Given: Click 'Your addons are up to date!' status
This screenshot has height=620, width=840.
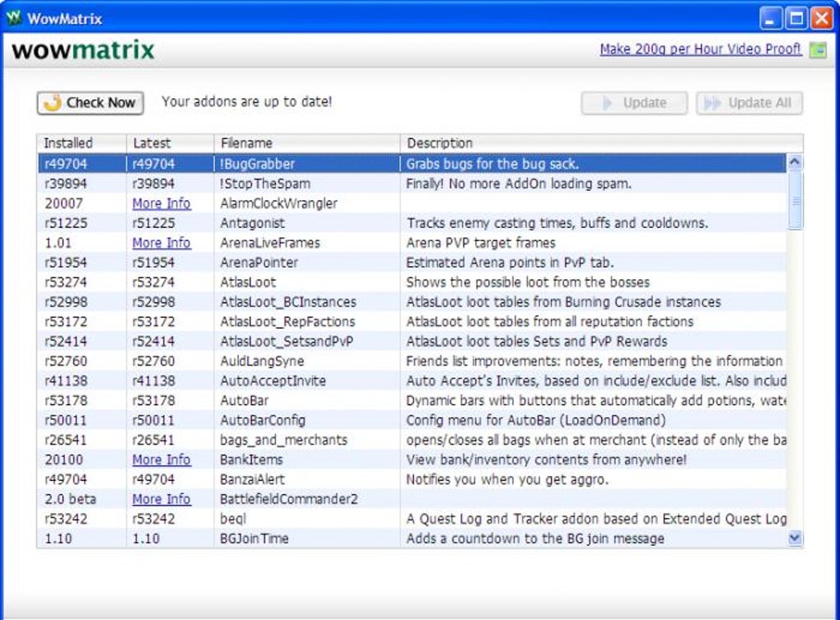Looking at the screenshot, I should click(x=247, y=102).
